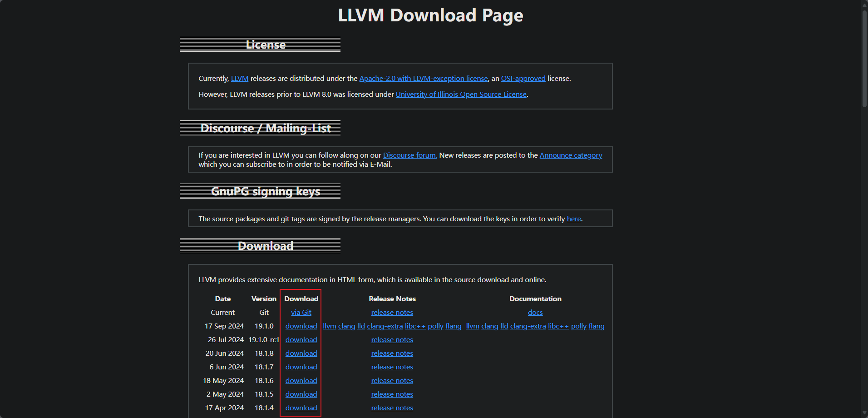Open 19.1.0 libc++ release notes
Screen dimensions: 868x418
click(415, 326)
